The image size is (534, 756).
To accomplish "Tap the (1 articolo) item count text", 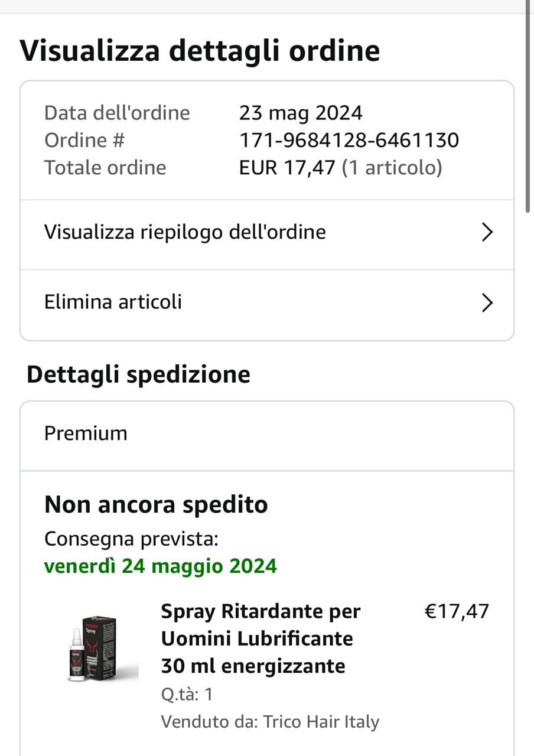I will tap(392, 168).
